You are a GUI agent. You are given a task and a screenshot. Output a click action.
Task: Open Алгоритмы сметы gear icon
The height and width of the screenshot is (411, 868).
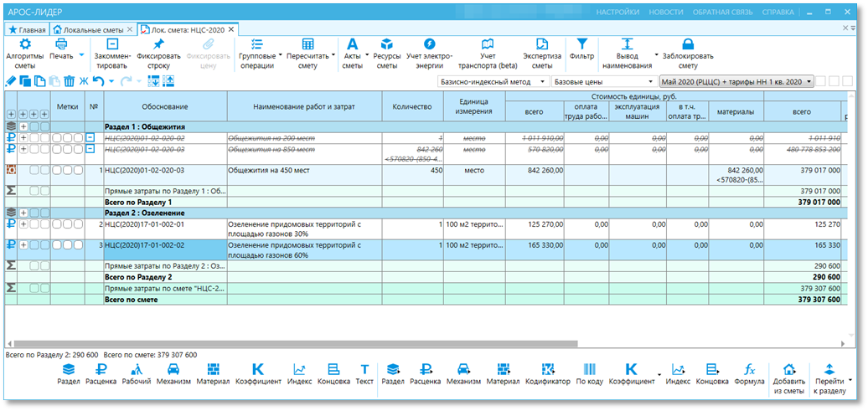point(25,45)
